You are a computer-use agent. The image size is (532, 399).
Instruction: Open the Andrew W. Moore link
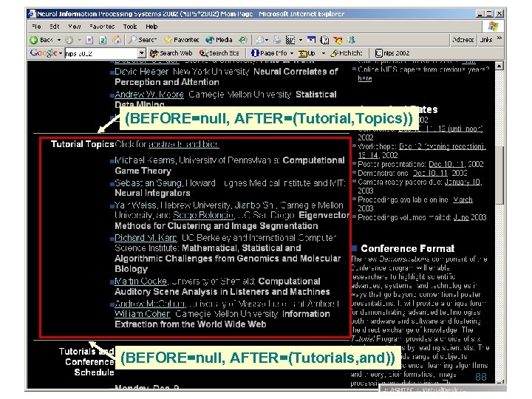(149, 95)
